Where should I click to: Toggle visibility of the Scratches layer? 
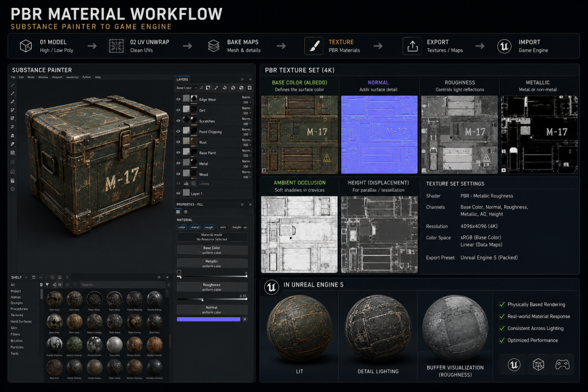tap(179, 121)
